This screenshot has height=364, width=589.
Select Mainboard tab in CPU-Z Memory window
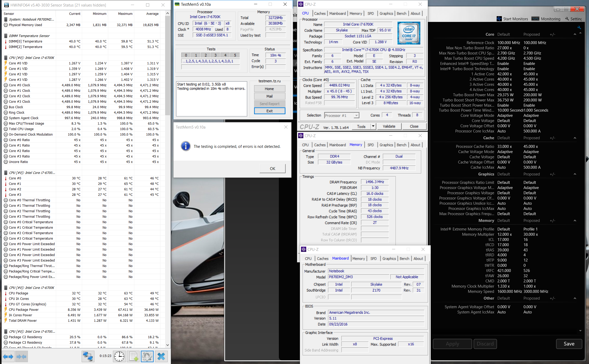(x=337, y=145)
